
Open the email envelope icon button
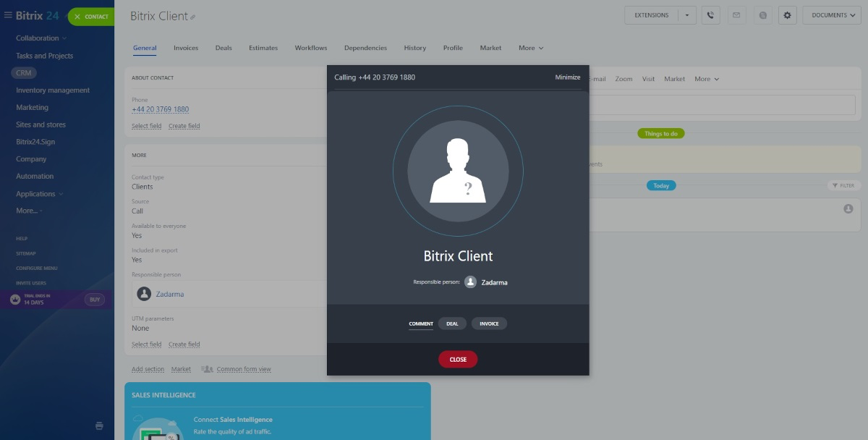point(736,15)
